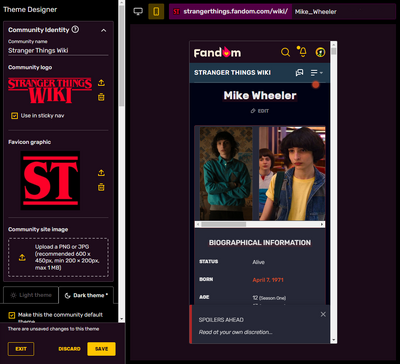Click the left arrow of gallery scrollbar
Screen dimensions: 400x364
tap(198, 225)
